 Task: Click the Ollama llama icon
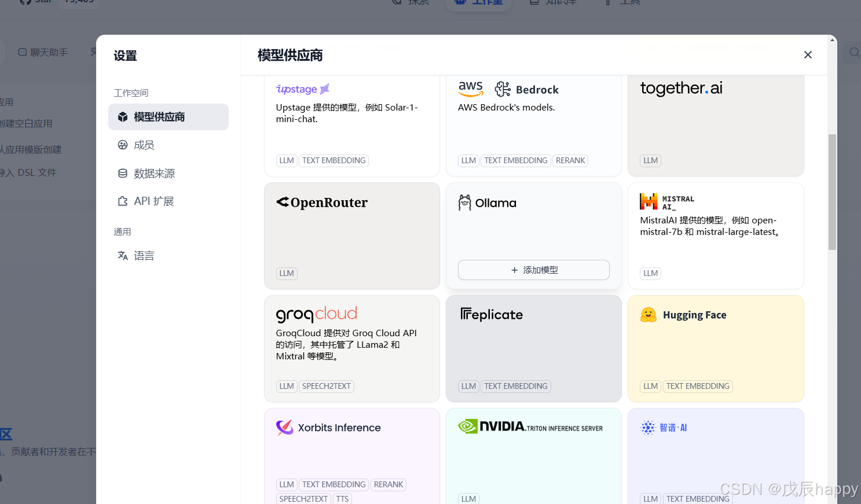465,203
